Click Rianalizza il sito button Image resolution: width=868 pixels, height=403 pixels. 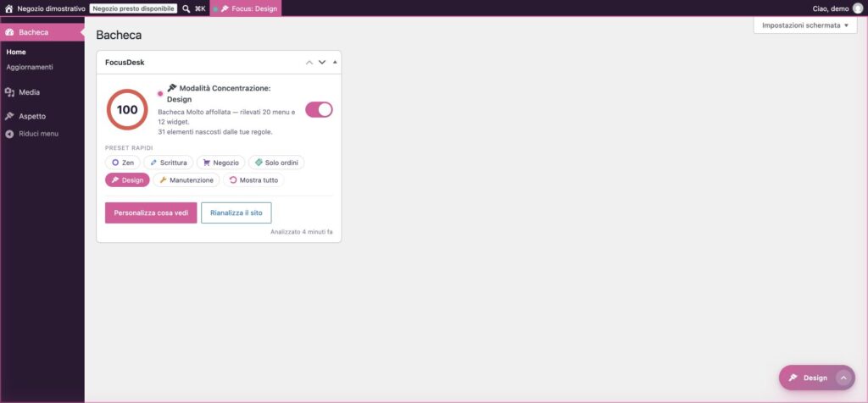coord(236,213)
